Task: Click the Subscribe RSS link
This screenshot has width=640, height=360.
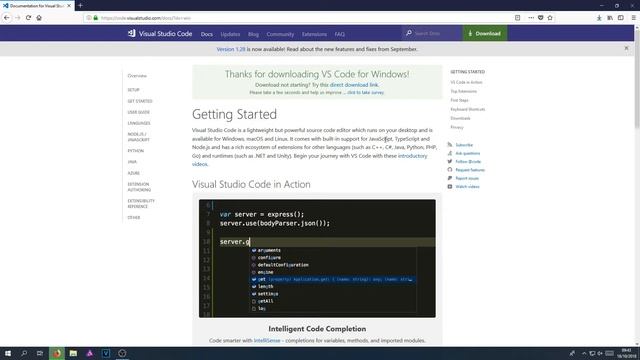Action: click(464, 145)
